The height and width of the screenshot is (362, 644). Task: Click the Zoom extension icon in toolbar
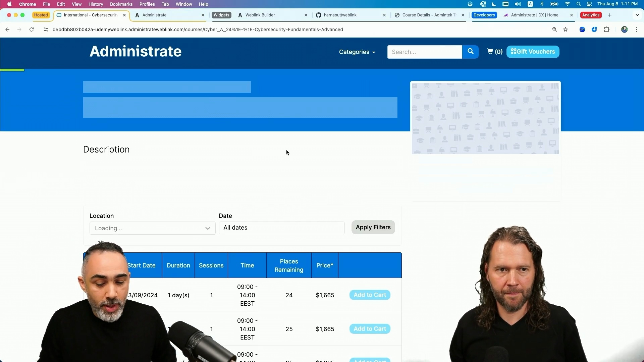pyautogui.click(x=582, y=29)
